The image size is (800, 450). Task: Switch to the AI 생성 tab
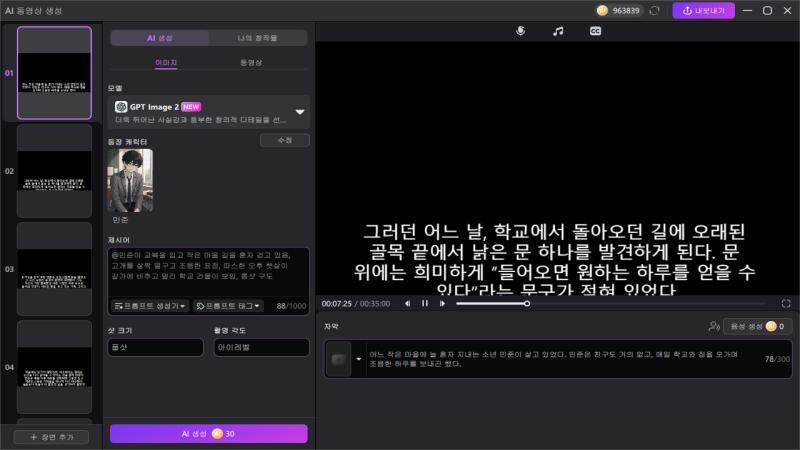coord(160,38)
